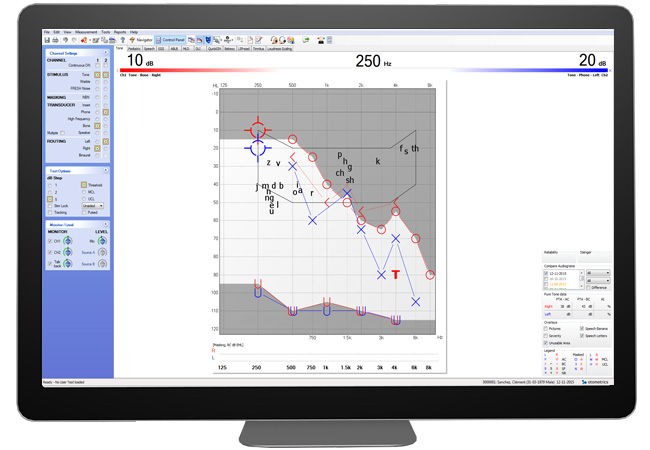Toggle the Speech Banana overlay checkbox
The width and height of the screenshot is (650, 450).
580,328
